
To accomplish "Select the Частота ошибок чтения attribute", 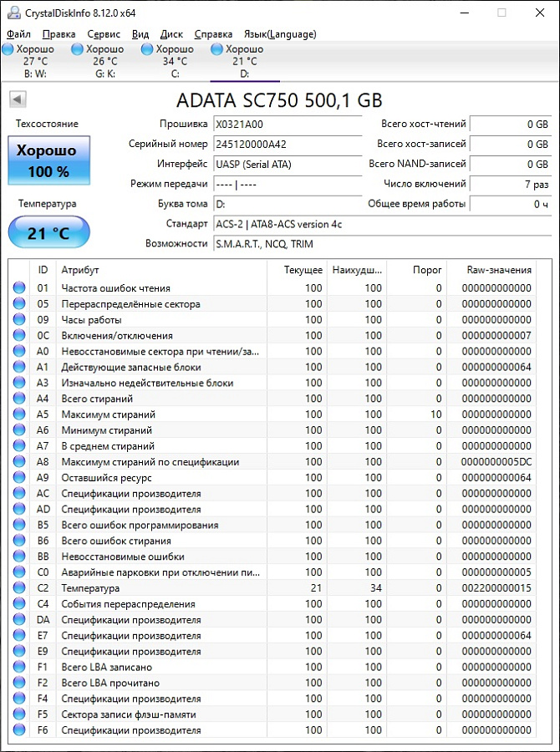I will pos(115,288).
